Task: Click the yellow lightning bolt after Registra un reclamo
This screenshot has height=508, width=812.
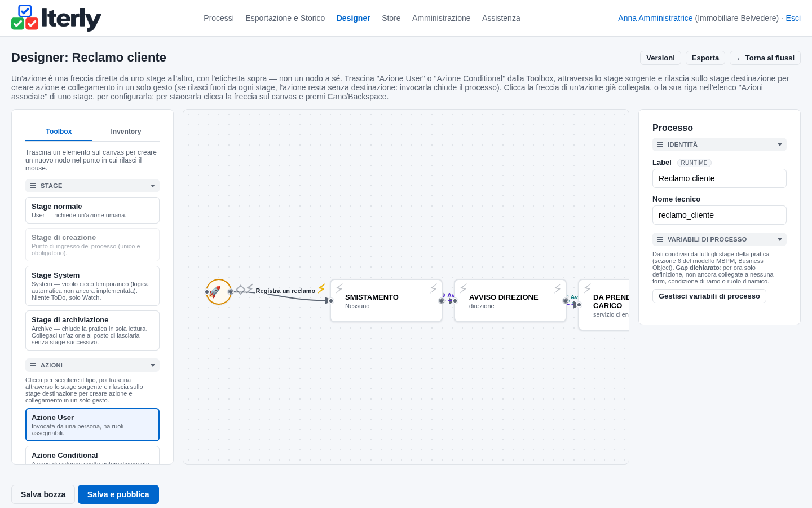Action: click(x=321, y=288)
